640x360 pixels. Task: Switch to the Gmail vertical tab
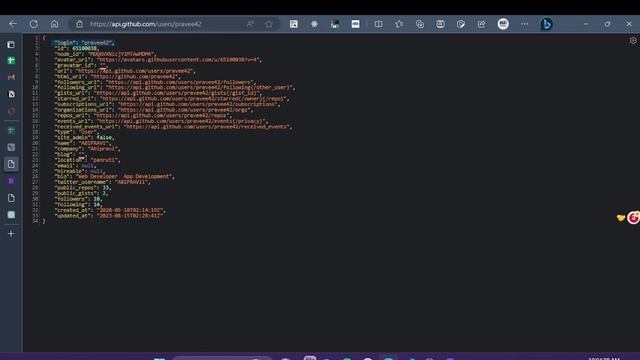[x=11, y=77]
